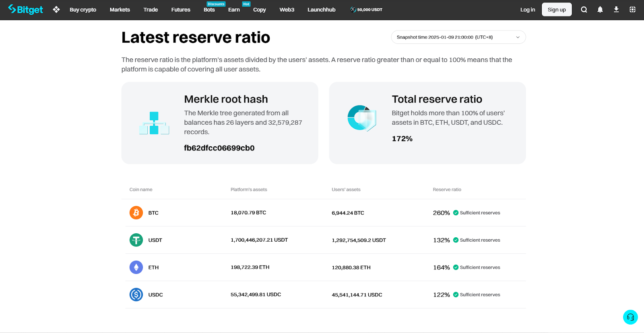Click the USDC coin icon

(x=136, y=295)
